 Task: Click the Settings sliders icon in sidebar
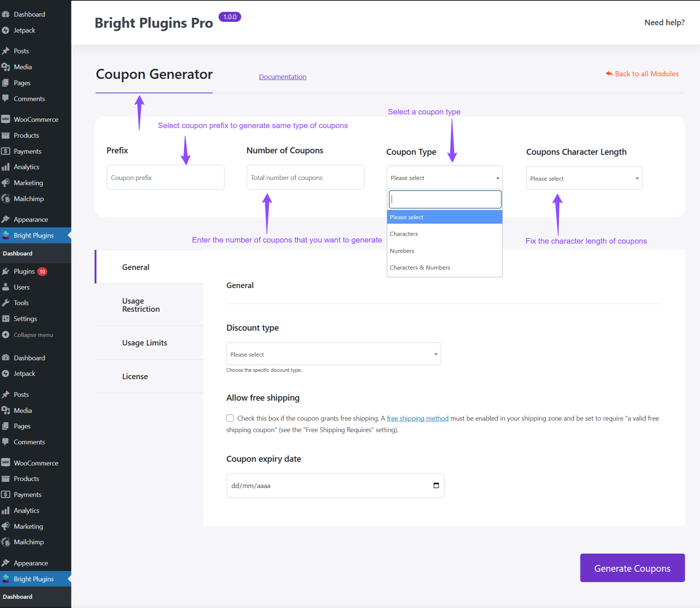click(6, 319)
